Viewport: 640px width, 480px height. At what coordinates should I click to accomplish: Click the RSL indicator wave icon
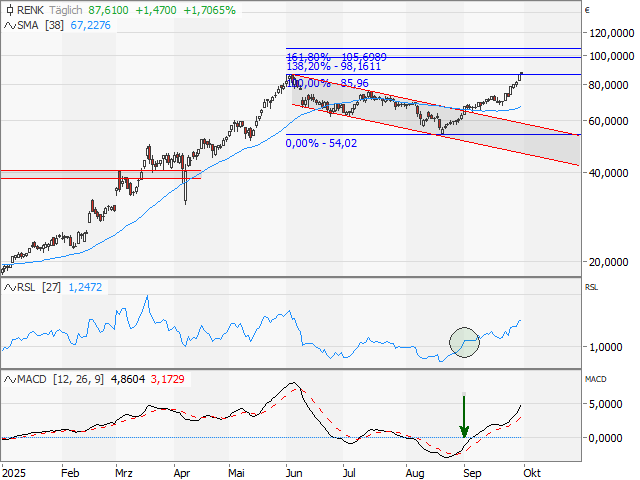pos(8,287)
